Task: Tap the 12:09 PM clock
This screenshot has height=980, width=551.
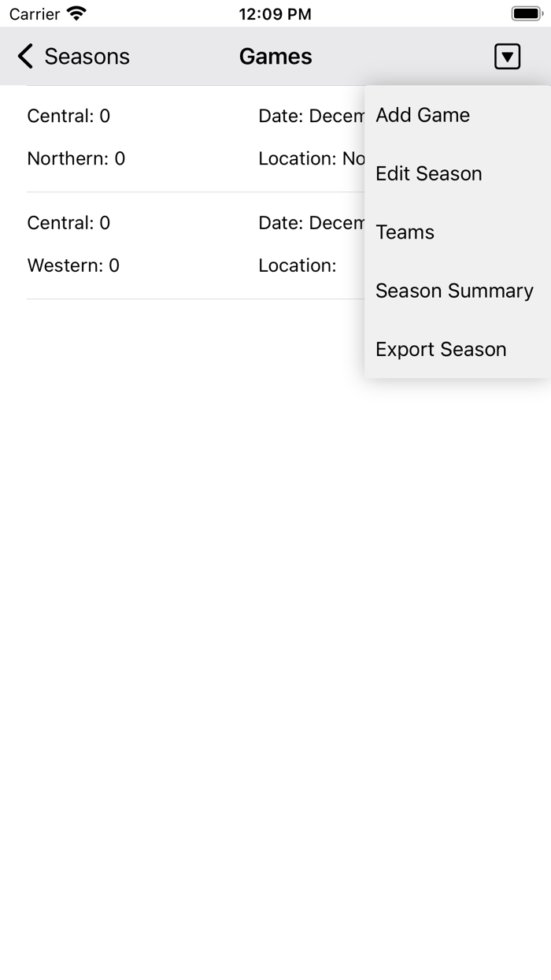Action: (275, 13)
